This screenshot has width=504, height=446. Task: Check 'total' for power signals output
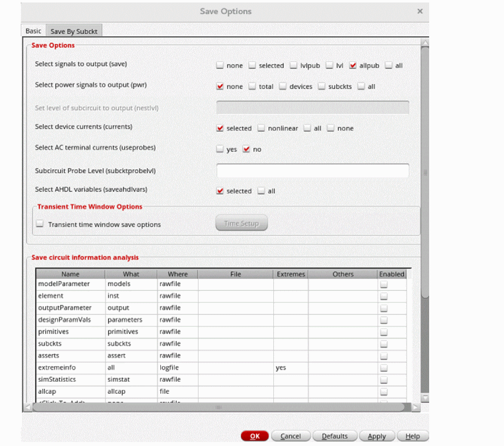coord(253,86)
